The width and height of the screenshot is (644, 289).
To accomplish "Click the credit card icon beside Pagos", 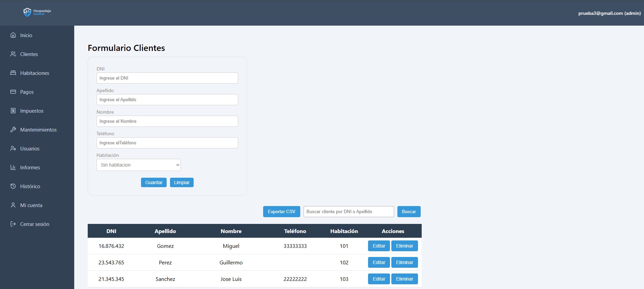I will [13, 92].
